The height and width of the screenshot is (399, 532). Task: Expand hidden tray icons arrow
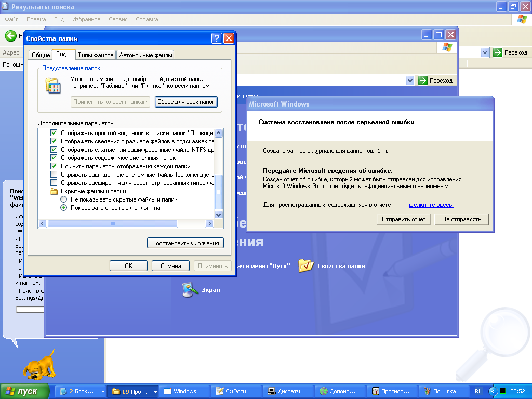(492, 391)
